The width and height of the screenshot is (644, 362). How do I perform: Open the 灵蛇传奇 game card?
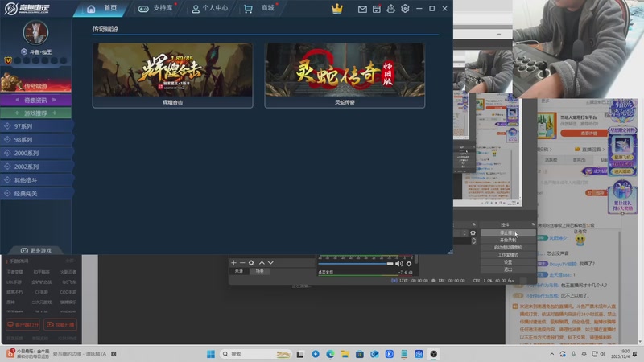(345, 76)
